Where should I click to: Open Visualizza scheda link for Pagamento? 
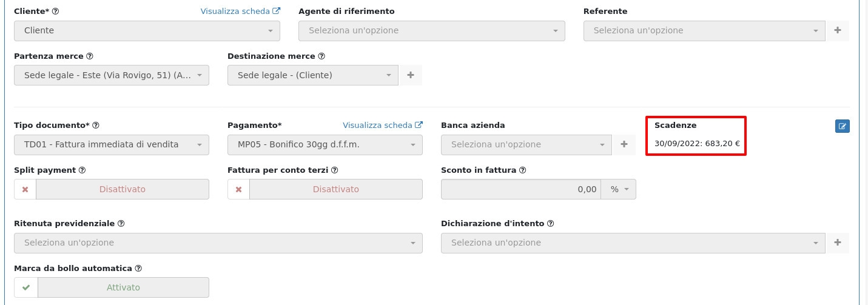382,125
